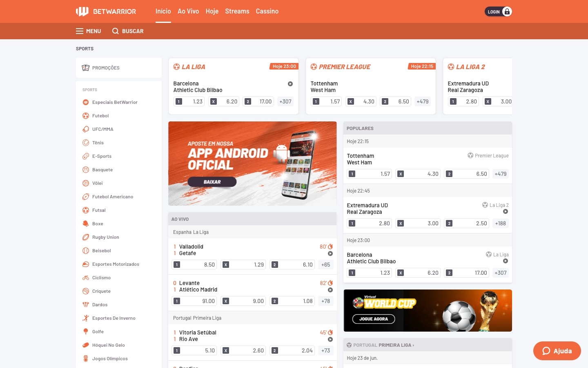
Task: Bet draw 6.20 in La Liga card
Action: (224, 101)
